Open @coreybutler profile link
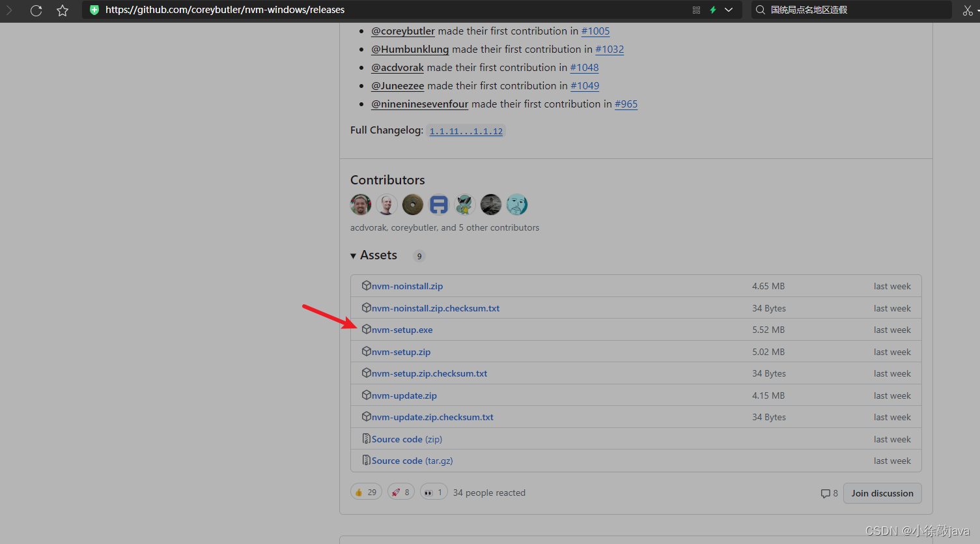The image size is (980, 544). point(403,31)
